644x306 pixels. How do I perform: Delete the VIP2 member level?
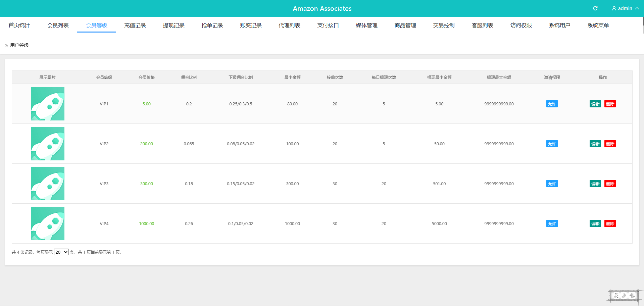coord(610,144)
